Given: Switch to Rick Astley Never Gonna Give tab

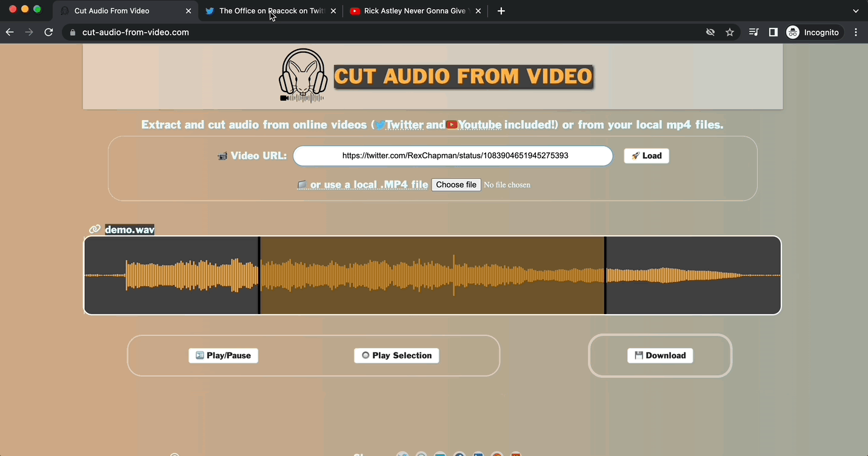Looking at the screenshot, I should (415, 11).
